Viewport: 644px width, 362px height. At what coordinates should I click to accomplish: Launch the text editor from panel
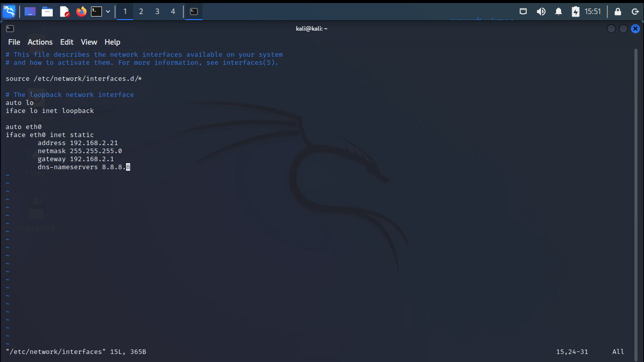tap(64, 11)
